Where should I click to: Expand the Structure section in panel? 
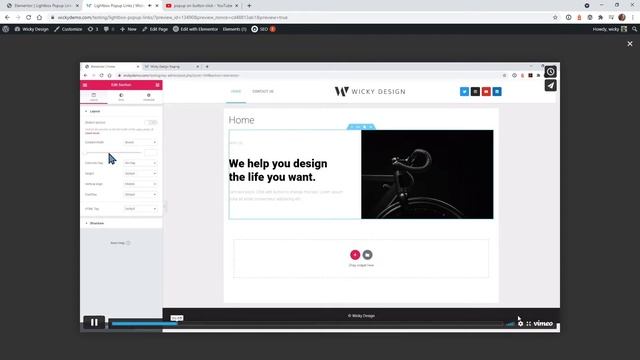click(121, 223)
